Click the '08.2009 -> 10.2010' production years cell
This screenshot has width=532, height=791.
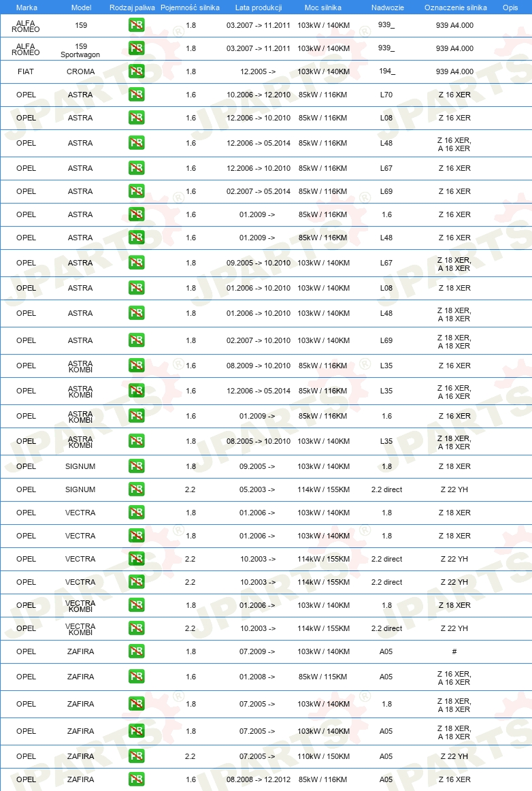[x=259, y=366]
